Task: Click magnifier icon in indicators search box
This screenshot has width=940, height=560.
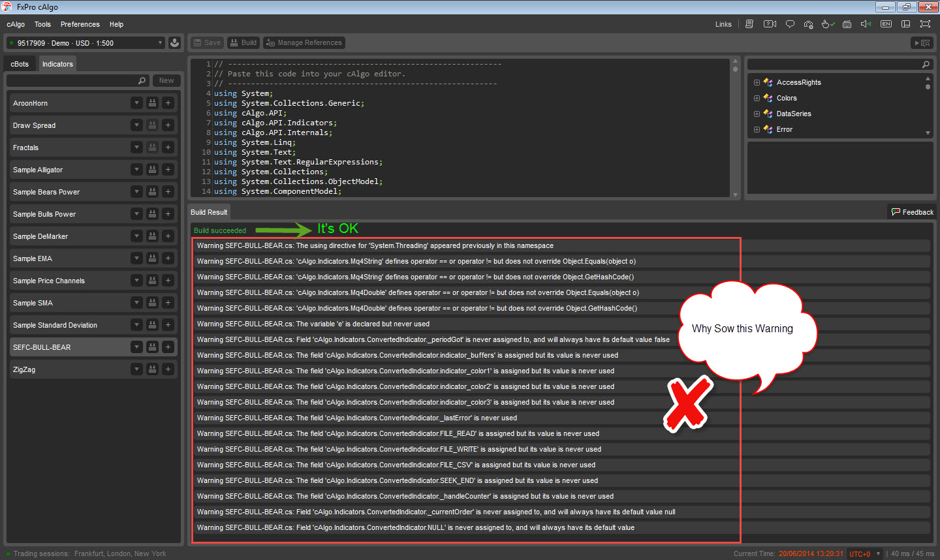Action: [142, 81]
